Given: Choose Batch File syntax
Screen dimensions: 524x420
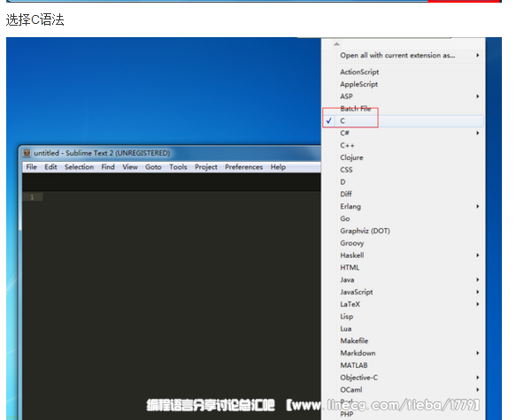Looking at the screenshot, I should [356, 109].
